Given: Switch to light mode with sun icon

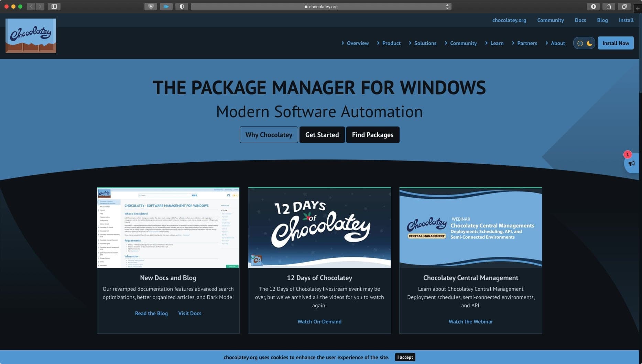Looking at the screenshot, I should [x=580, y=43].
